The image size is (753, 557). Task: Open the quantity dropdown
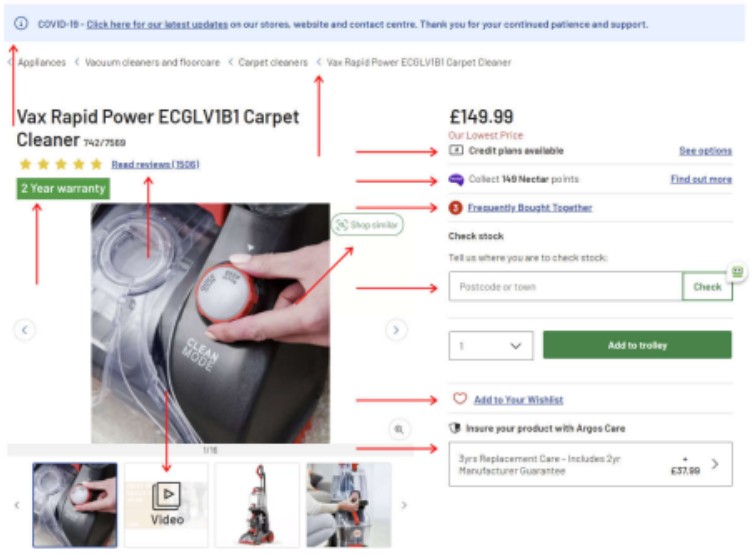[x=490, y=345]
